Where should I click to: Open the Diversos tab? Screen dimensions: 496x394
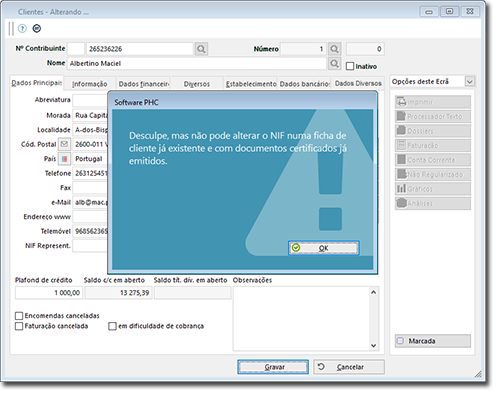click(197, 84)
